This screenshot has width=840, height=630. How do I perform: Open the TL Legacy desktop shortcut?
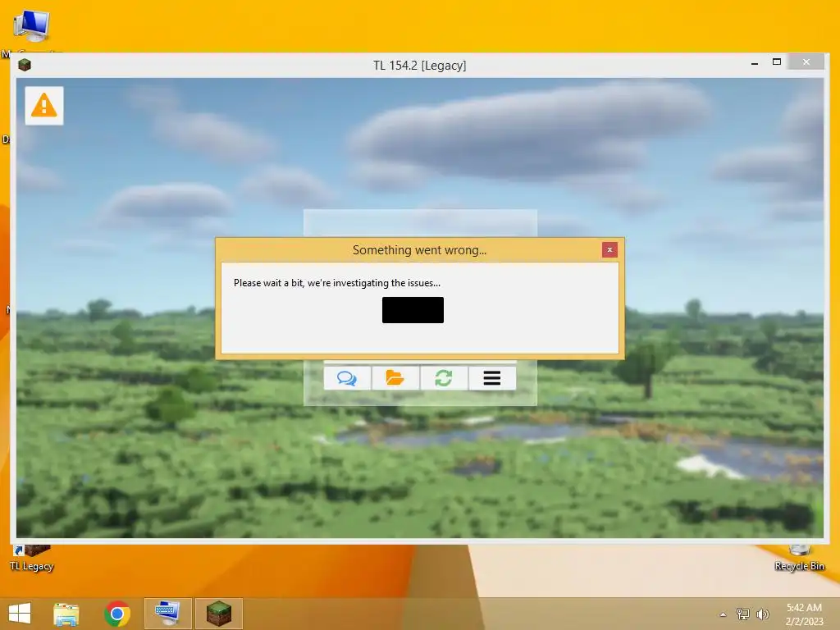32,558
